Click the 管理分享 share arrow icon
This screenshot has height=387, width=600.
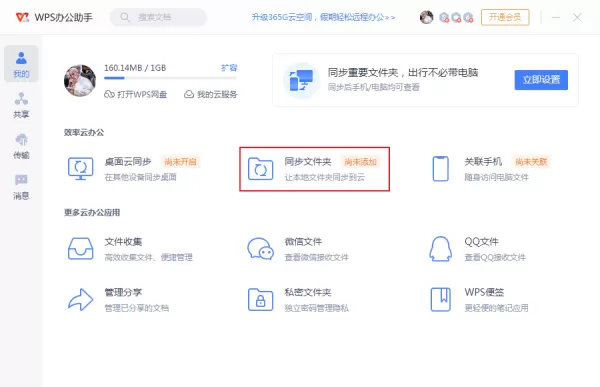point(80,299)
